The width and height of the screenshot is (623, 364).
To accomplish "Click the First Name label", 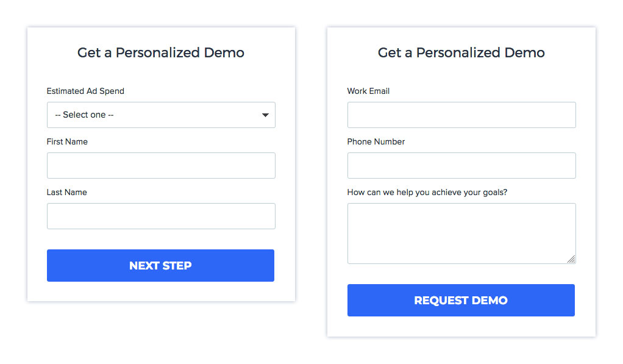I will [x=67, y=141].
